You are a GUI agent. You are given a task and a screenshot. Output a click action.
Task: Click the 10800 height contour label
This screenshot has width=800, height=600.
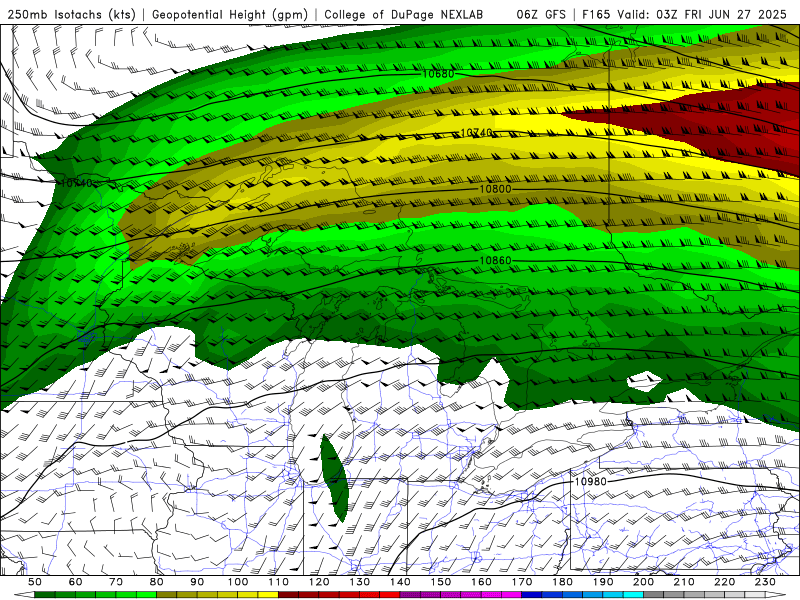[495, 189]
